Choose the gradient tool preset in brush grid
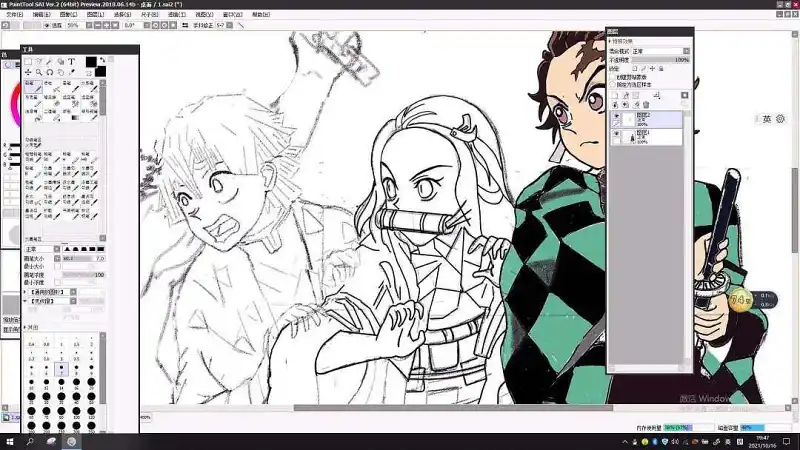The height and width of the screenshot is (450, 800). click(70, 115)
